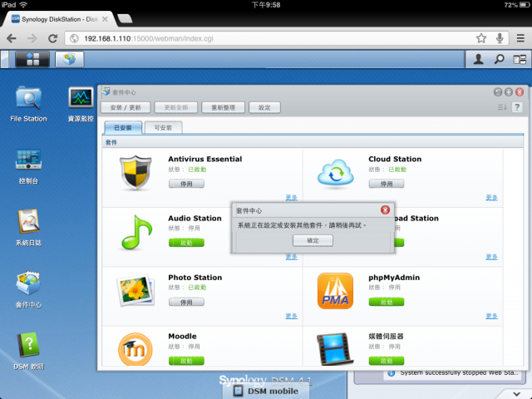Open the Package Center help question mark
The width and height of the screenshot is (532, 399).
click(x=517, y=107)
